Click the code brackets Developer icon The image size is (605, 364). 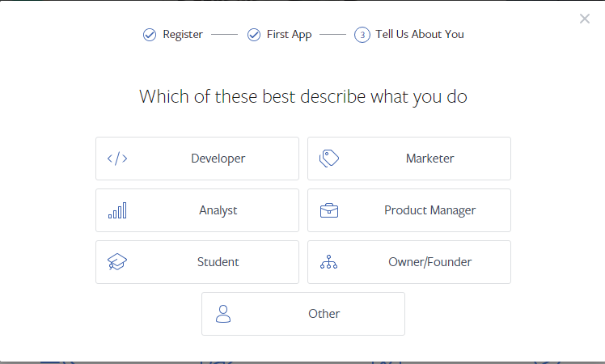tap(117, 159)
